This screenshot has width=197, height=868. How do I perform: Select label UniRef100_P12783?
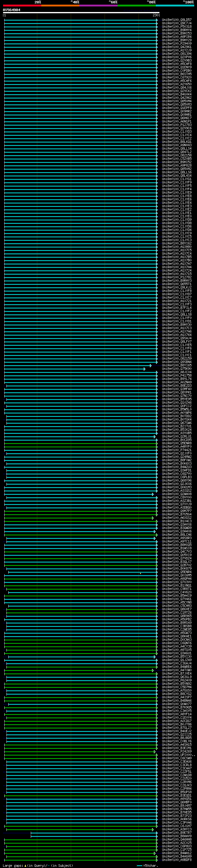[177, 125]
